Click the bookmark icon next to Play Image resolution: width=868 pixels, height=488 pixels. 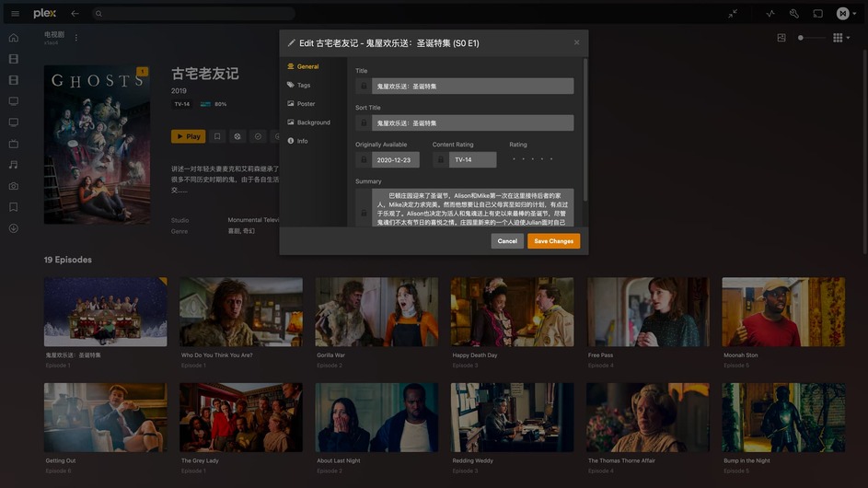pyautogui.click(x=217, y=136)
